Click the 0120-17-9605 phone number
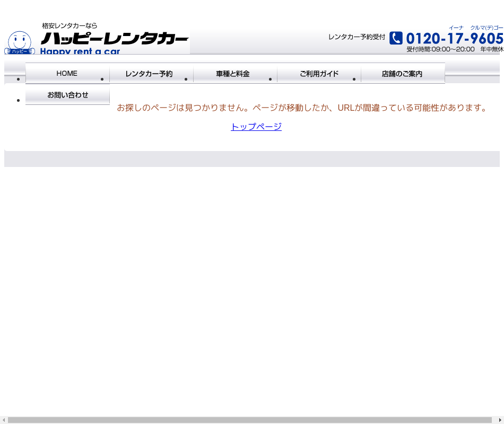The height and width of the screenshot is (424, 504). coord(454,39)
